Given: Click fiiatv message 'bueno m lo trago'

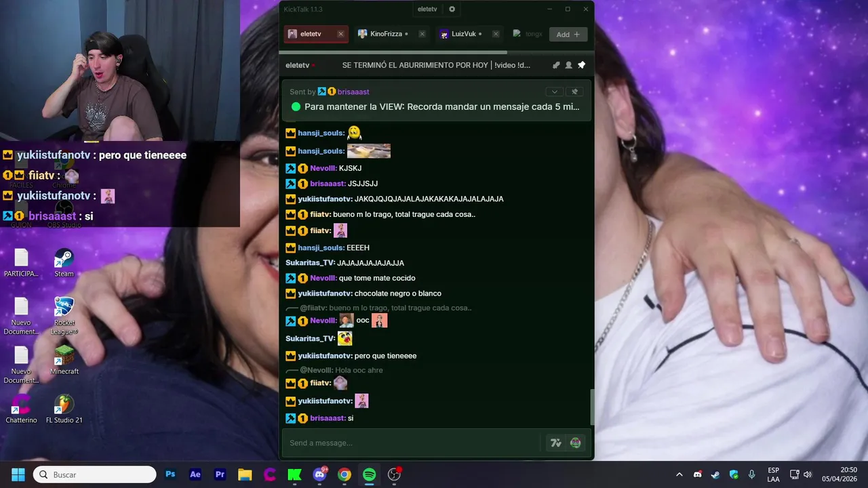Looking at the screenshot, I should click(x=404, y=215).
